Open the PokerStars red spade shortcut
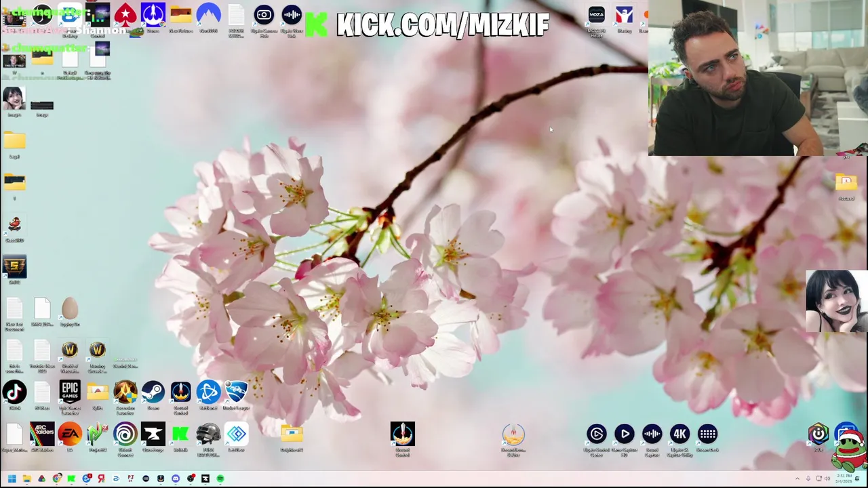This screenshot has height=488, width=868. pos(125,14)
